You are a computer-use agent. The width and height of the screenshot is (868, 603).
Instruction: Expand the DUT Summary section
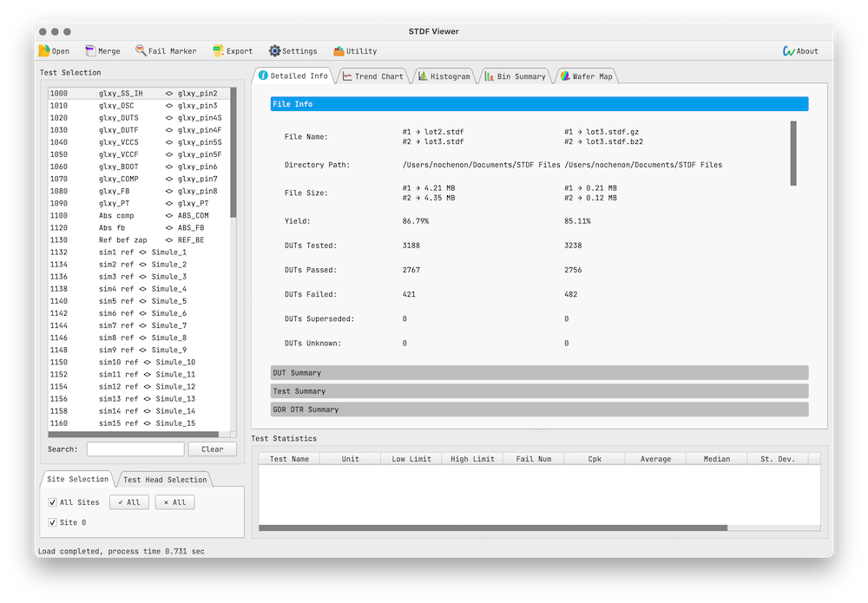coord(539,373)
